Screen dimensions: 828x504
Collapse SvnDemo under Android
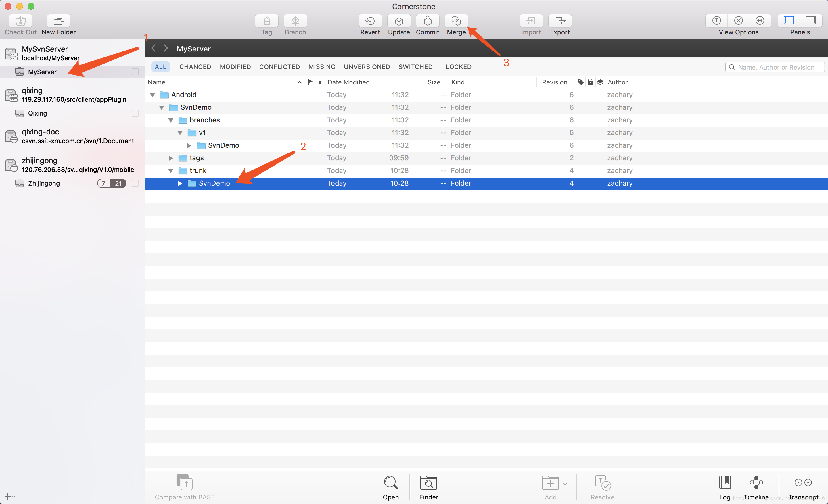click(162, 108)
